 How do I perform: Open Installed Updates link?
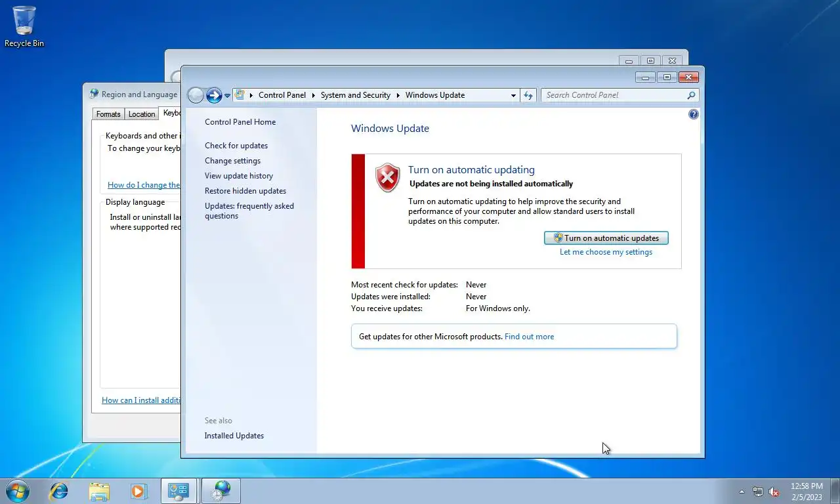(x=234, y=436)
